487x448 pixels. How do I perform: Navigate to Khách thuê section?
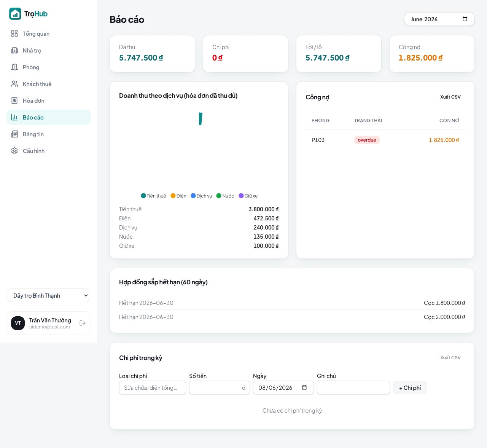click(x=48, y=84)
